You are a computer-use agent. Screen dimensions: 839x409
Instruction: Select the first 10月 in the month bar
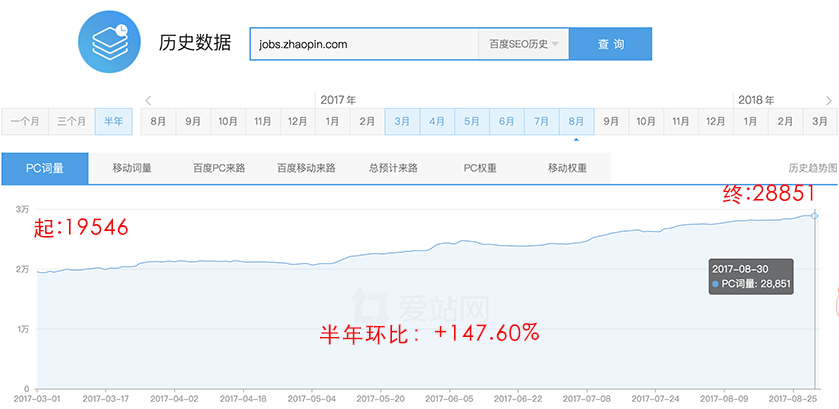coord(227,122)
